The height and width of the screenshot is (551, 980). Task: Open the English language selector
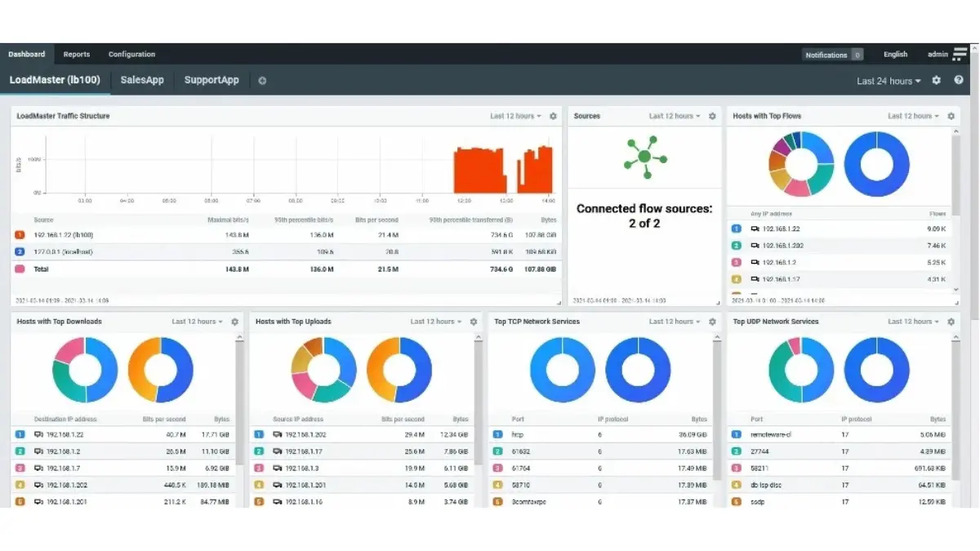click(895, 54)
